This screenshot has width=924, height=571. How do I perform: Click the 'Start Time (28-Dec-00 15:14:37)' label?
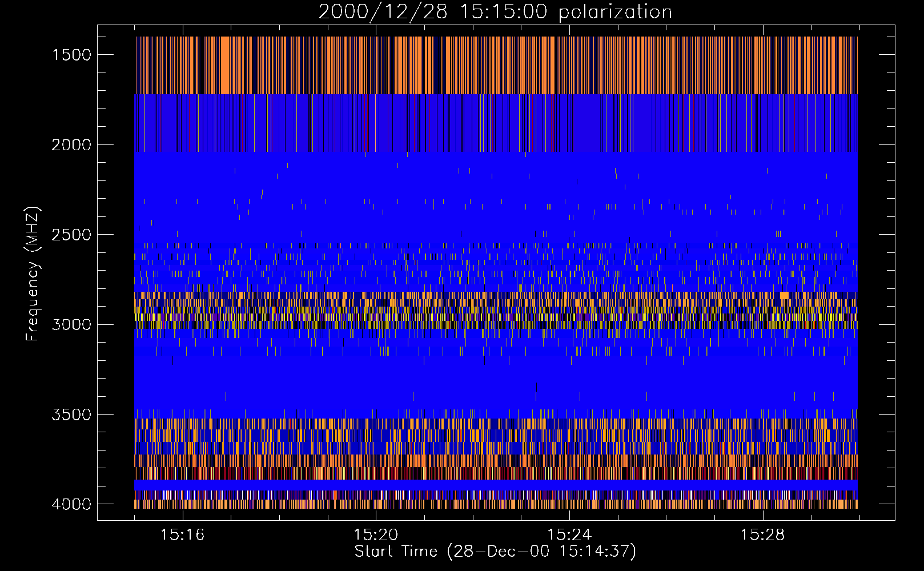[x=495, y=552]
